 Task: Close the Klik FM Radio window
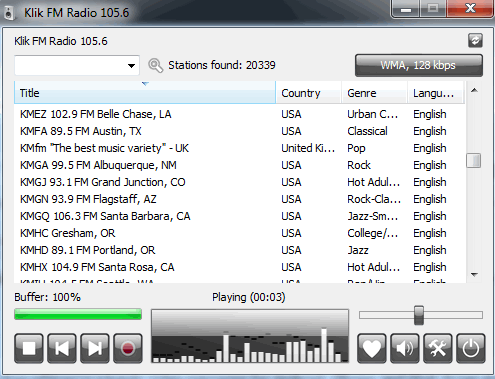coord(470,9)
